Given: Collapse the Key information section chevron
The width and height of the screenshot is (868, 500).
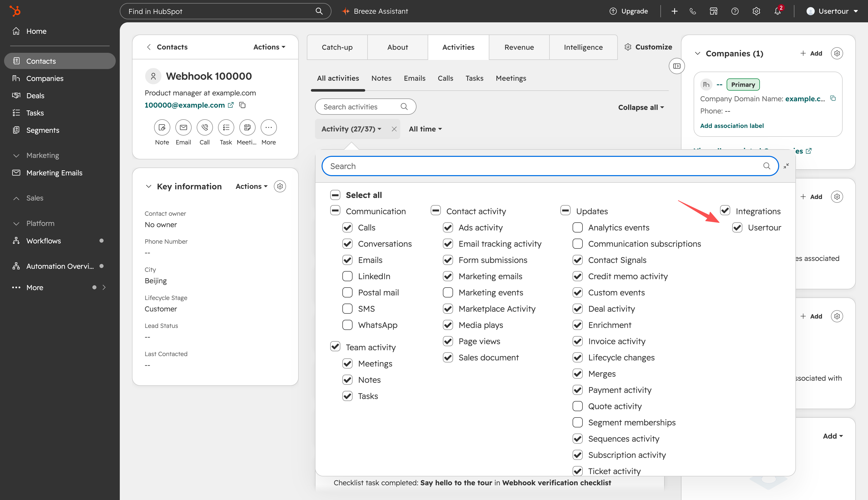Looking at the screenshot, I should click(x=149, y=186).
